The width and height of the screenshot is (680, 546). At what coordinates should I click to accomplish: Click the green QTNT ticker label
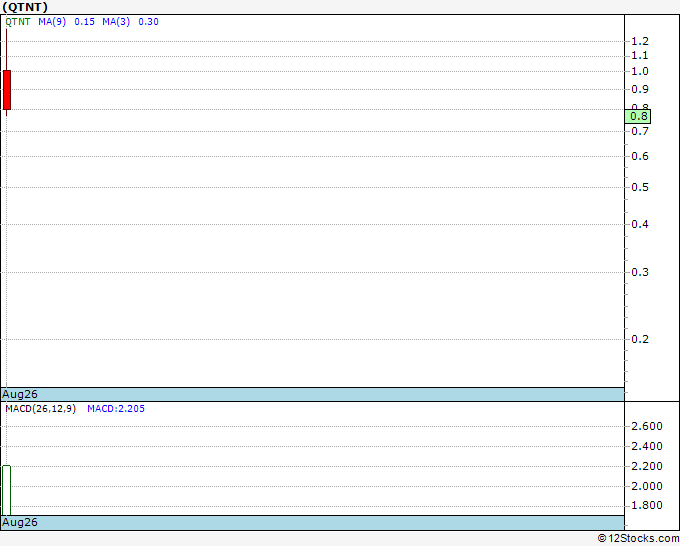18,22
